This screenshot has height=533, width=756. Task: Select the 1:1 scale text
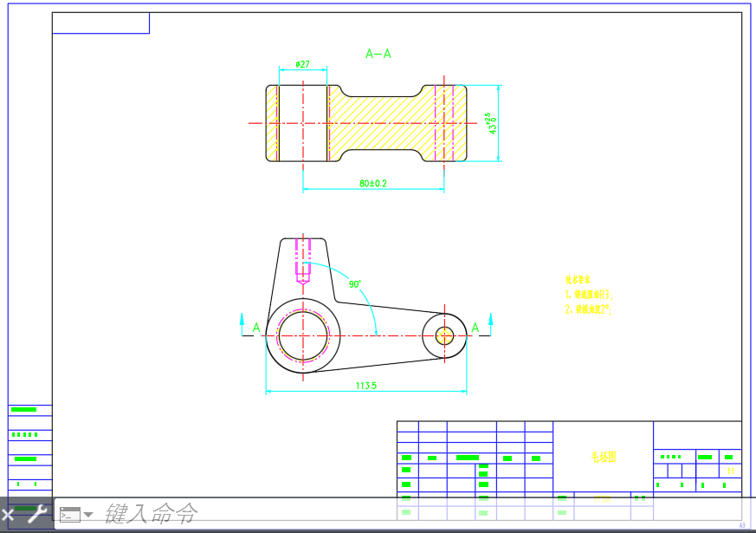click(x=730, y=471)
